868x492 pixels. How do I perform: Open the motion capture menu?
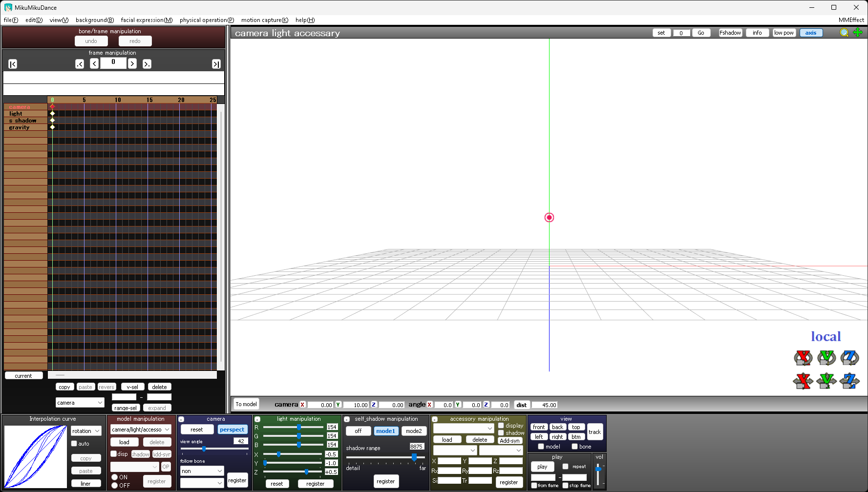[265, 20]
